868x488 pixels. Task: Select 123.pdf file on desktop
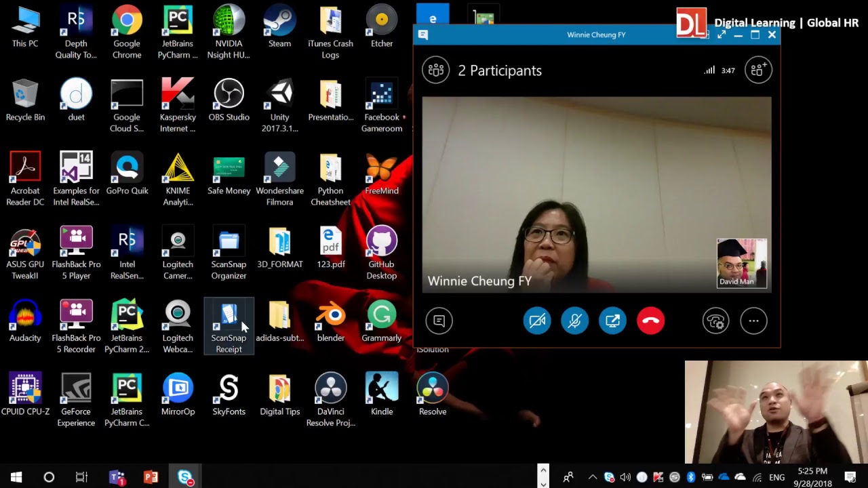coord(331,248)
